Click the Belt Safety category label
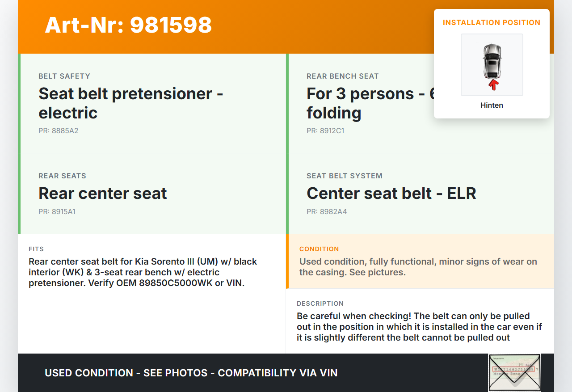 coord(64,76)
